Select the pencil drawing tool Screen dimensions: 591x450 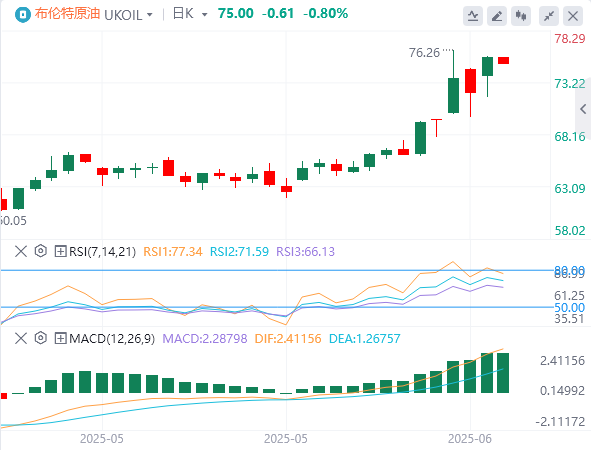tap(497, 16)
